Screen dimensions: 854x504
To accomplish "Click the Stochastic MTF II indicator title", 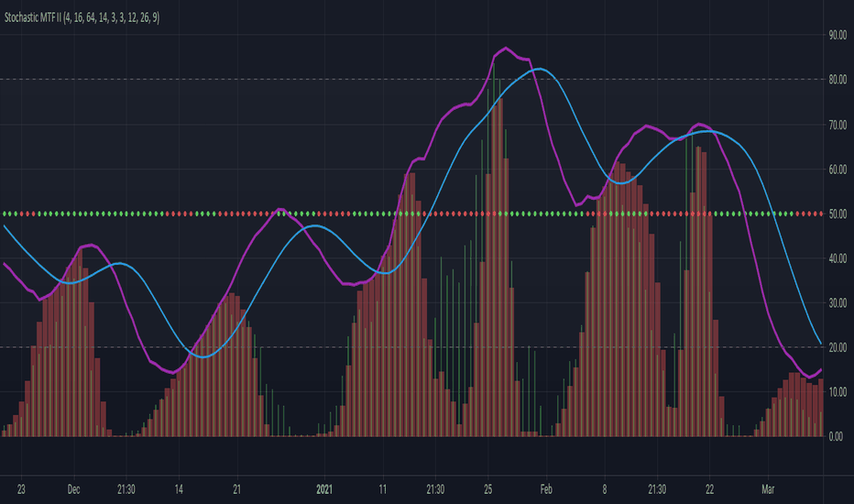I will (x=82, y=18).
